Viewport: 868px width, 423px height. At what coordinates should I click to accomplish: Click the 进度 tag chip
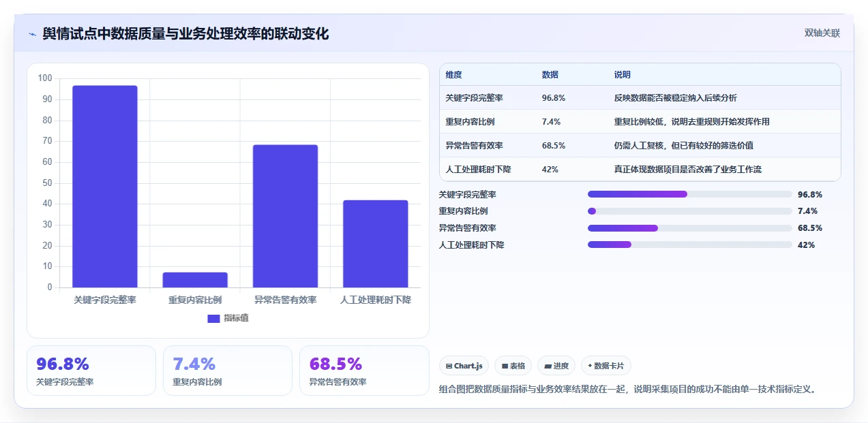556,366
